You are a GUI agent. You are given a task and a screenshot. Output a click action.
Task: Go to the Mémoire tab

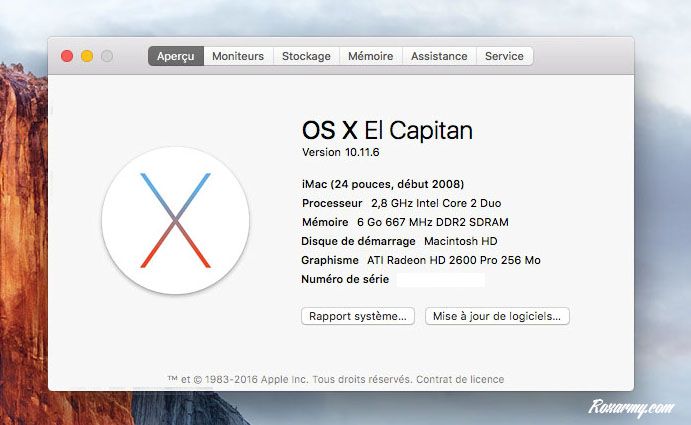pos(370,57)
